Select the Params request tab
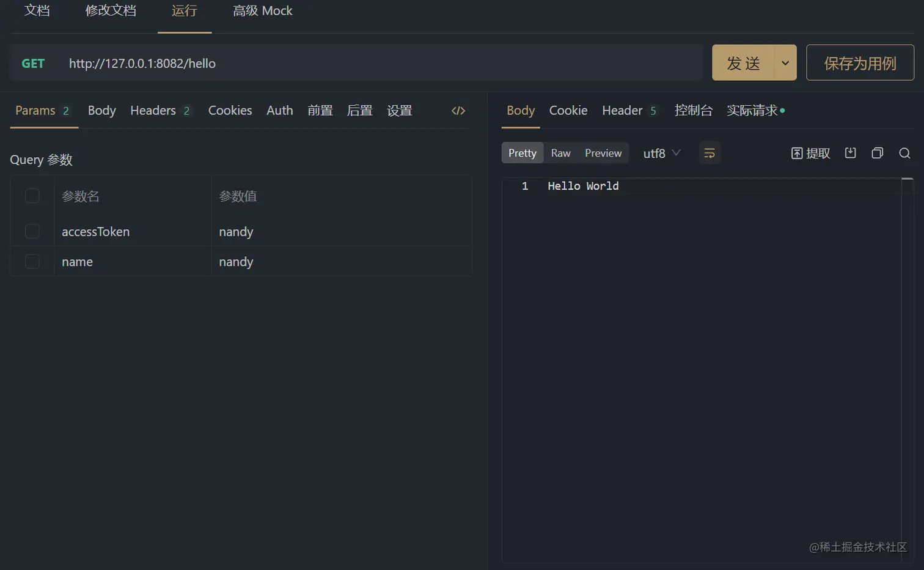The image size is (924, 570). pyautogui.click(x=43, y=111)
